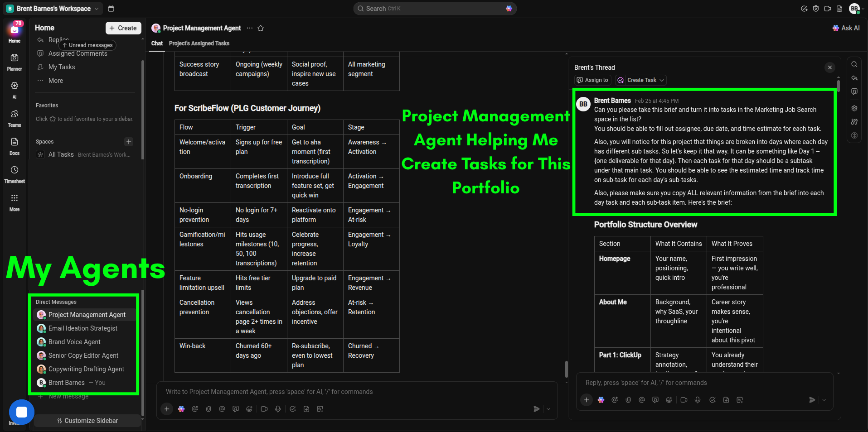Add a new Space with the plus icon
Image resolution: width=868 pixels, height=432 pixels.
coord(129,142)
